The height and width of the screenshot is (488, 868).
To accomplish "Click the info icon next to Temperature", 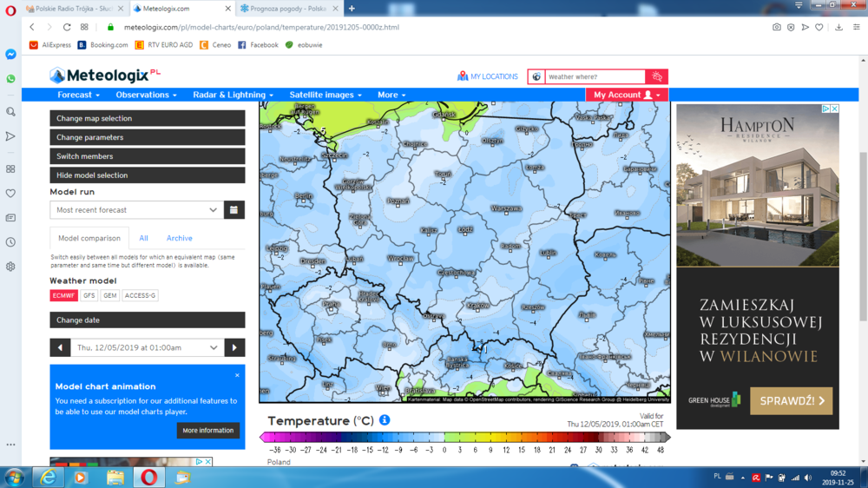I will tap(385, 420).
